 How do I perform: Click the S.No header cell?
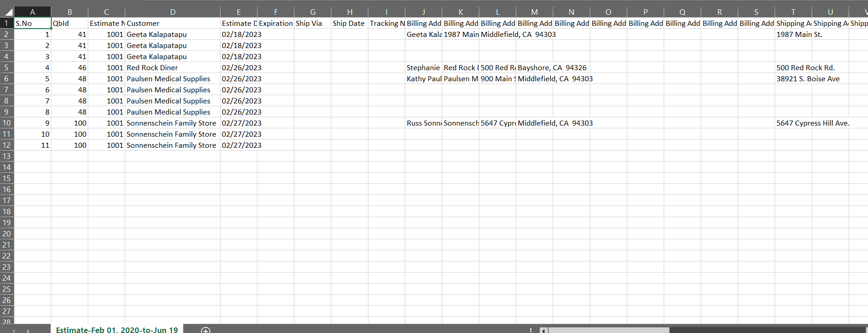32,23
